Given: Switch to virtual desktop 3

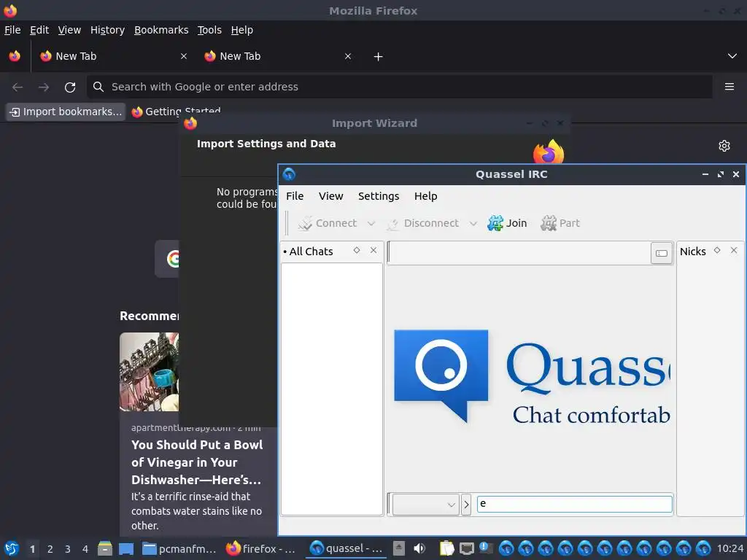Looking at the screenshot, I should [x=68, y=549].
